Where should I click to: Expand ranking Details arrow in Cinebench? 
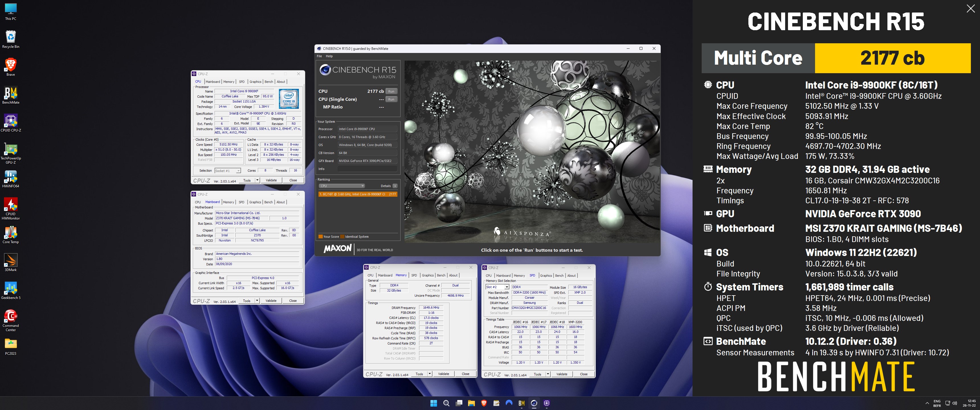[395, 186]
